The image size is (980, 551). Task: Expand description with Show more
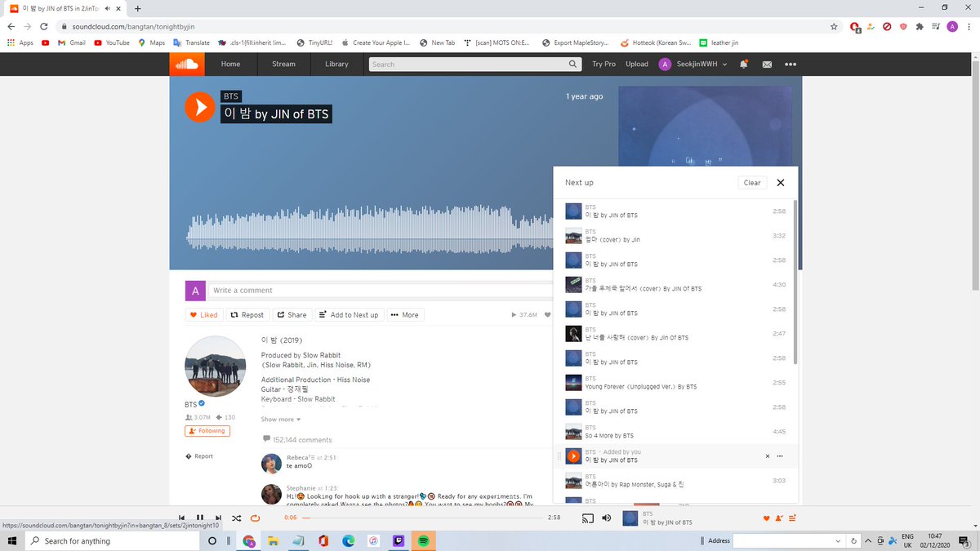[x=281, y=420]
